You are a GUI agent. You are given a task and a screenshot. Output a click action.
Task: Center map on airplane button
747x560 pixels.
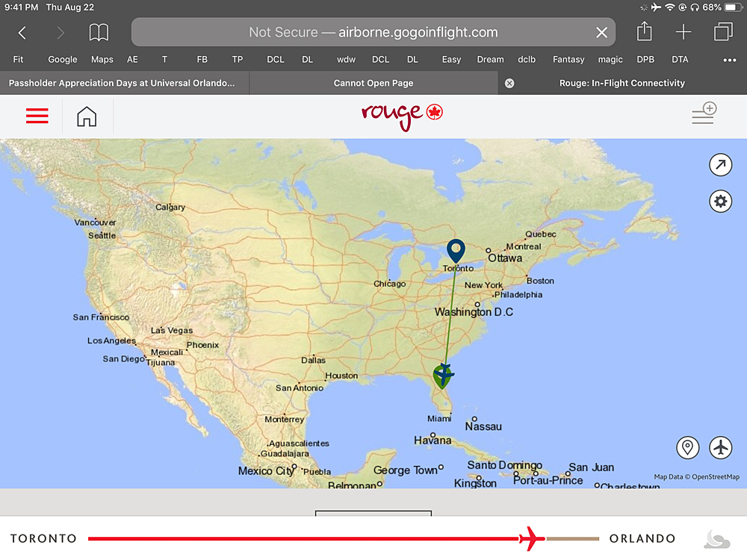720,447
